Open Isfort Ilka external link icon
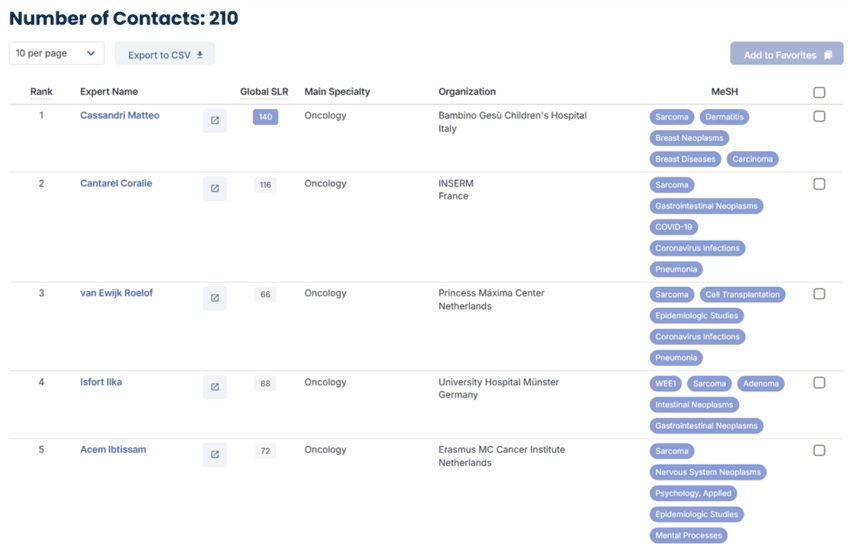Viewport: 851px width, 546px height. [214, 387]
